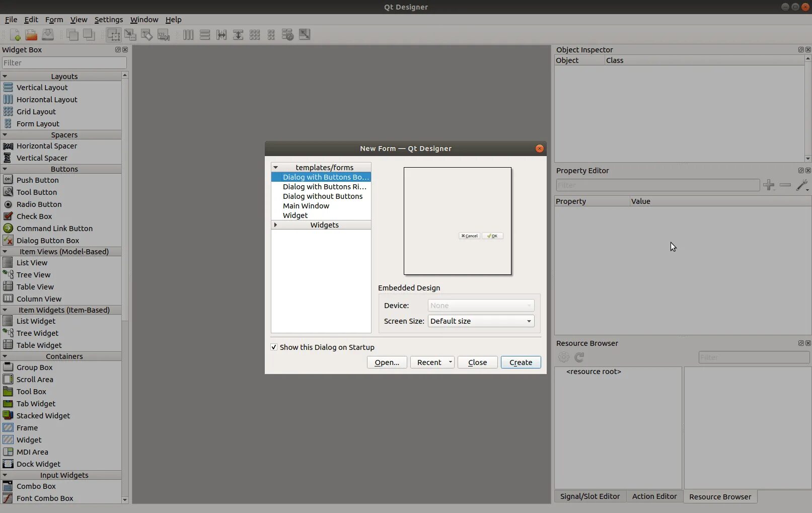Expand the Widgets group in New Form
The image size is (812, 513).
[x=275, y=225]
